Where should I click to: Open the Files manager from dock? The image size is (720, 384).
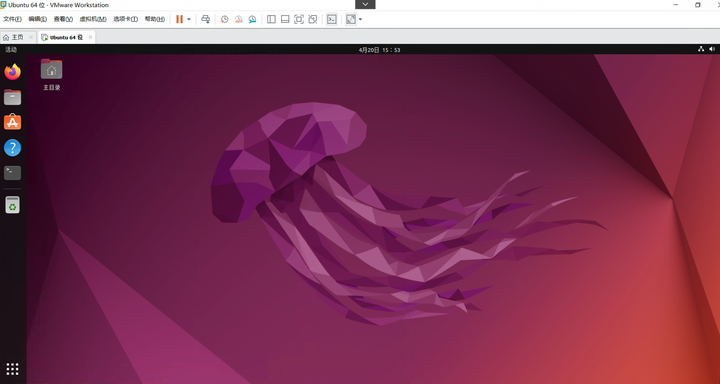12,97
